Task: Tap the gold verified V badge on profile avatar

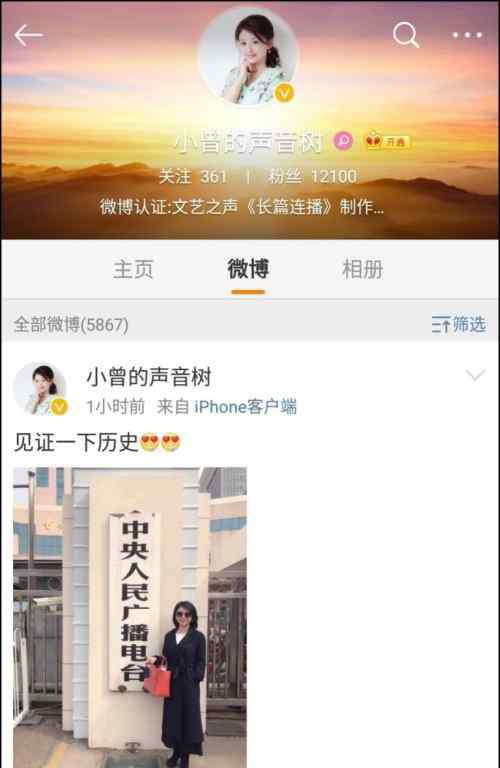Action: point(284,92)
